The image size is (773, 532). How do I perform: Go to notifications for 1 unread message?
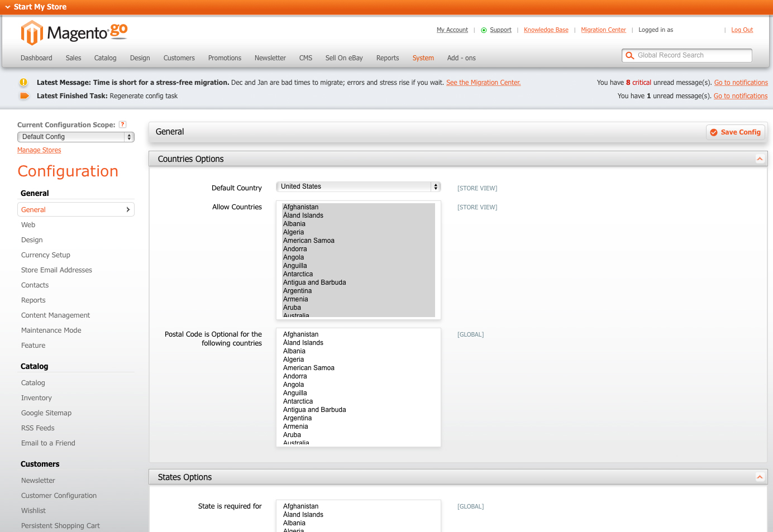tap(741, 96)
